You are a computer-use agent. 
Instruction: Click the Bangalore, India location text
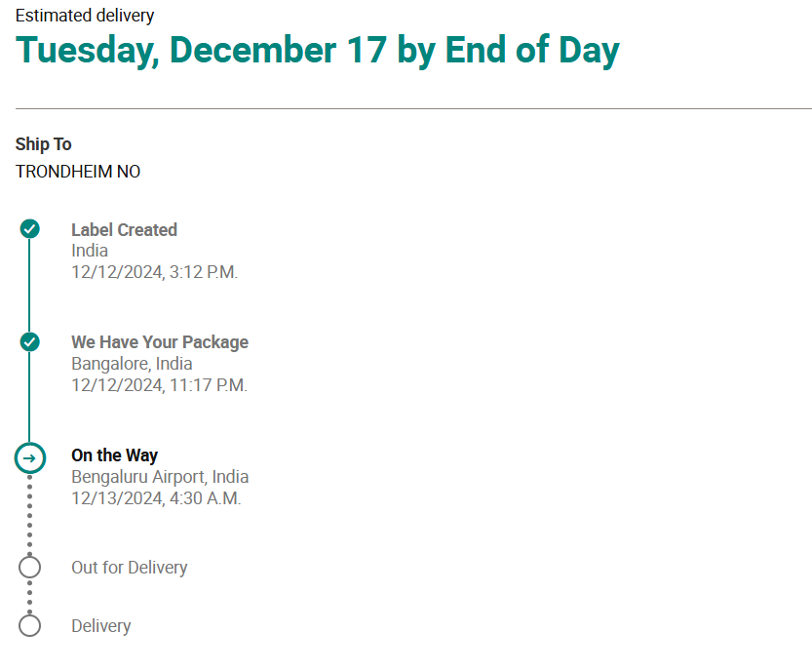coord(132,364)
